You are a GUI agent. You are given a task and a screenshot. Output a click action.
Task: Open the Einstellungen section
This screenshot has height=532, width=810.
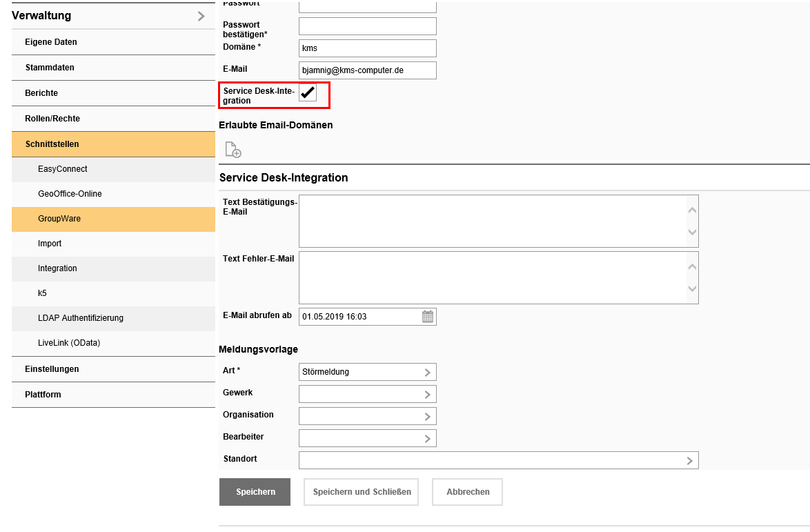tap(113, 368)
